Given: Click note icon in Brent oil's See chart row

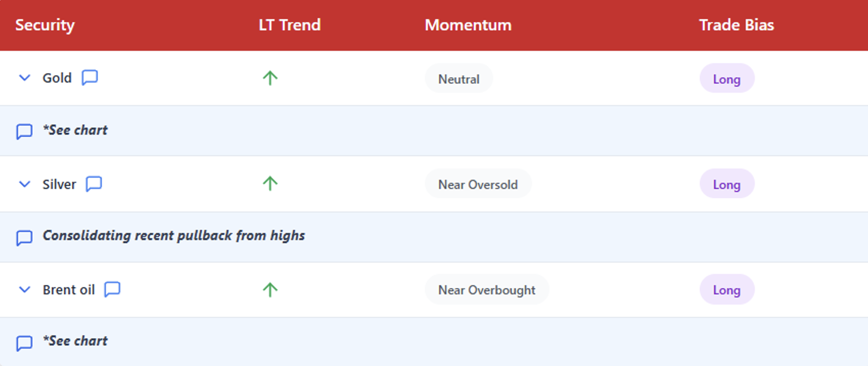Looking at the screenshot, I should [24, 343].
